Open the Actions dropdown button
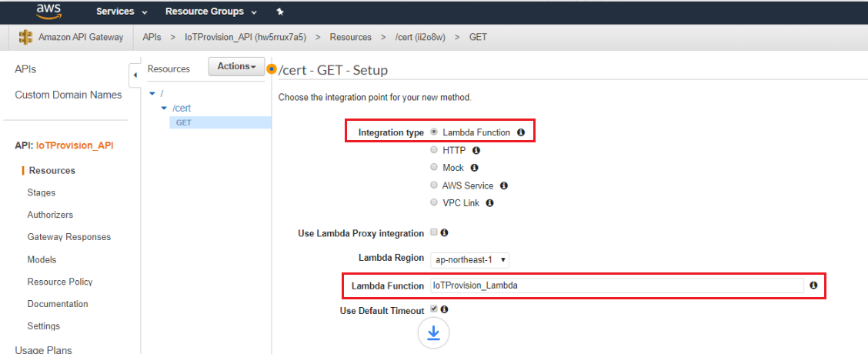Image resolution: width=868 pixels, height=354 pixels. click(x=236, y=66)
